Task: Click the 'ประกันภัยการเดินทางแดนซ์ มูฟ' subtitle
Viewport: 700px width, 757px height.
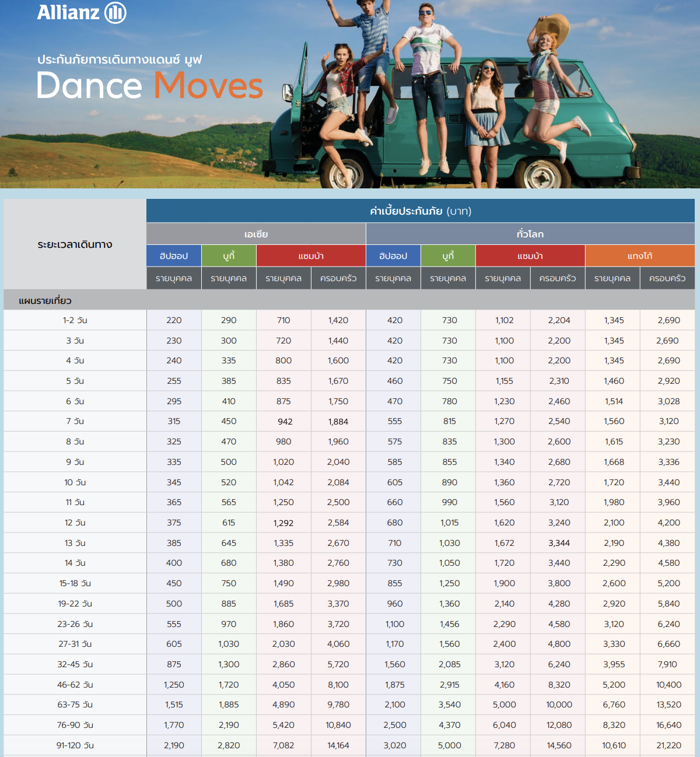Action: [120, 59]
